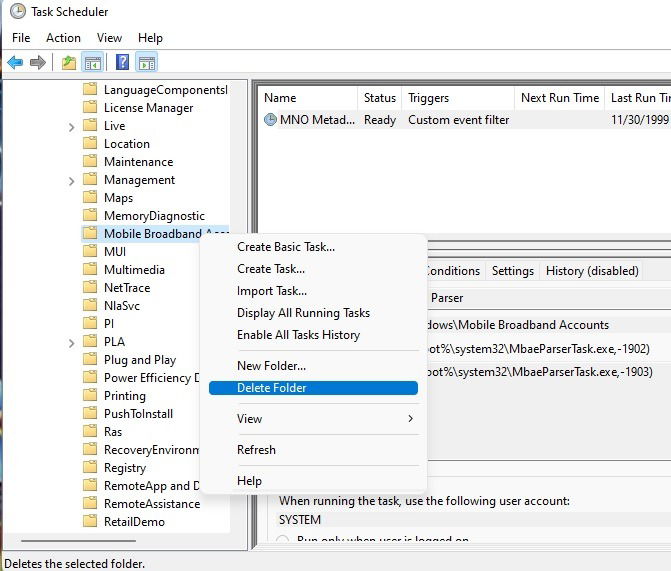671x571 pixels.
Task: Click the Up one level folder icon
Action: [68, 62]
